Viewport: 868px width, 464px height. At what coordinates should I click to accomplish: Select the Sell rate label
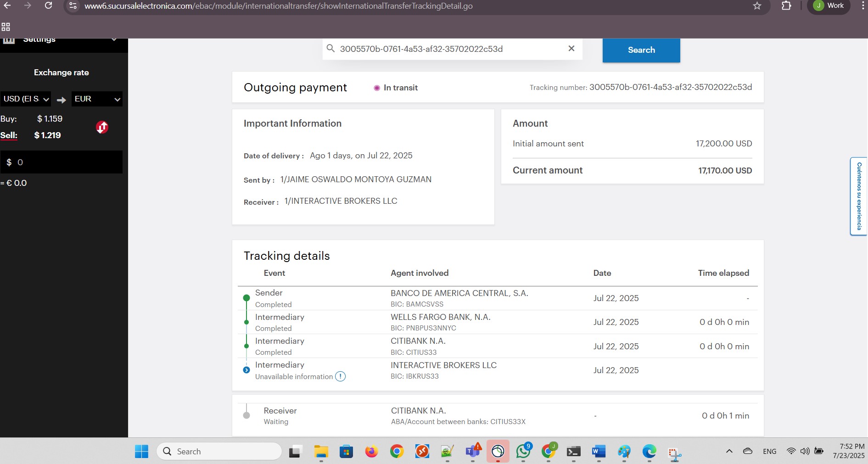point(9,135)
